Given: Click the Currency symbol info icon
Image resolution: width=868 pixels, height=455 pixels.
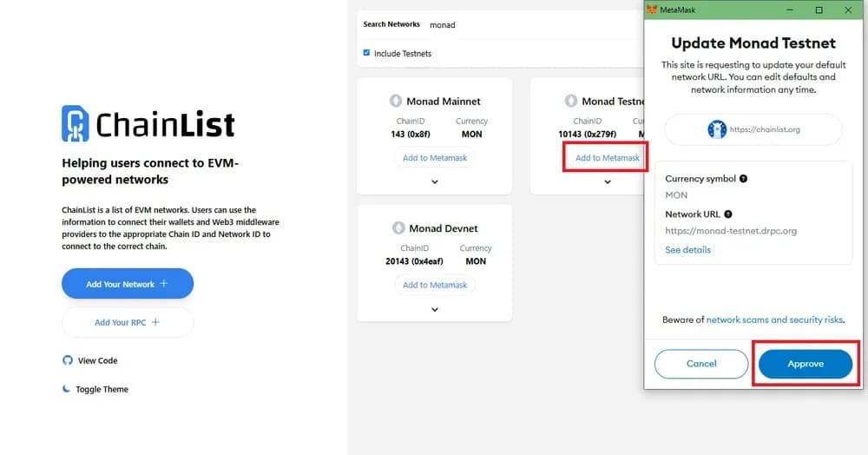Looking at the screenshot, I should [x=744, y=179].
